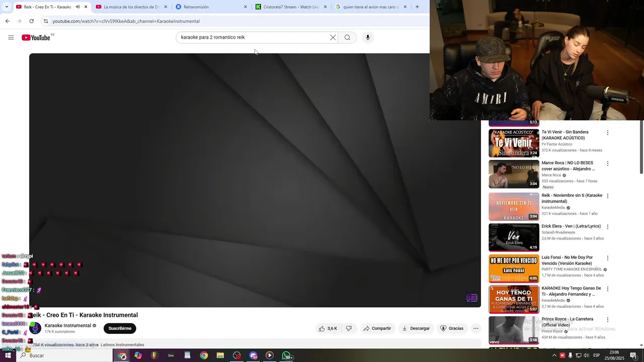Start voice search with microphone

pyautogui.click(x=368, y=37)
